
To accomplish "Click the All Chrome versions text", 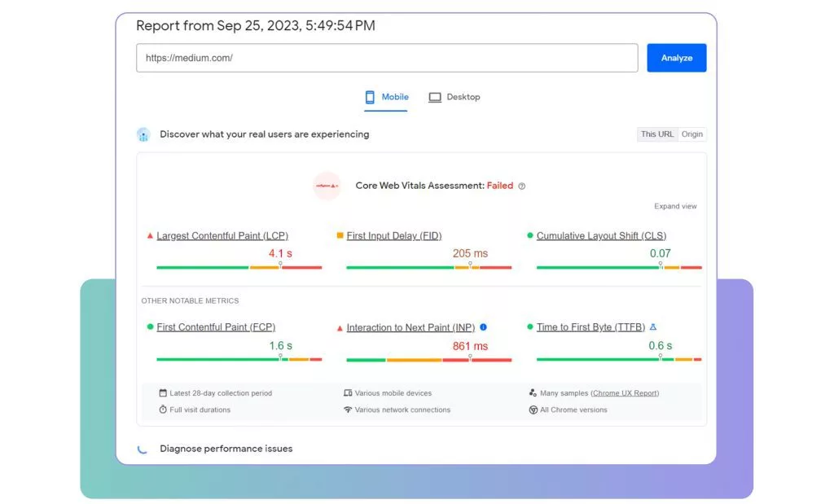I will (x=573, y=410).
